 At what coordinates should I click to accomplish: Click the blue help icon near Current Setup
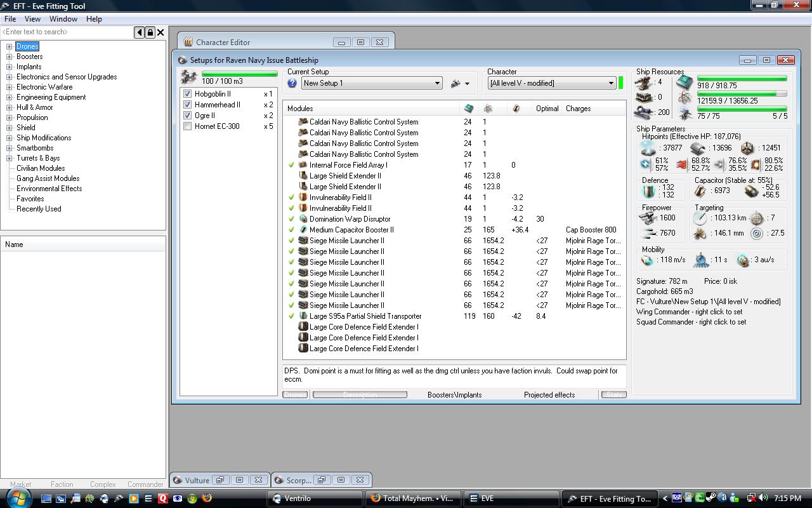[292, 83]
